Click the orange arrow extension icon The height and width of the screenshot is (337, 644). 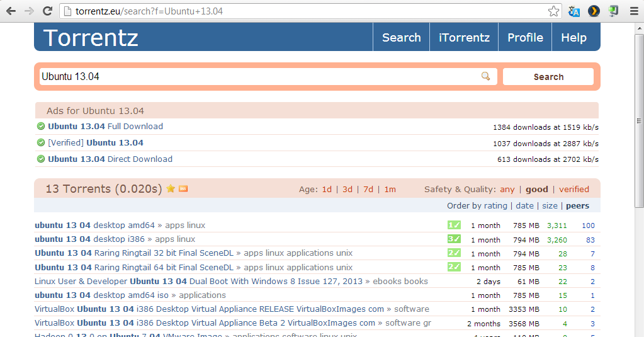click(594, 11)
